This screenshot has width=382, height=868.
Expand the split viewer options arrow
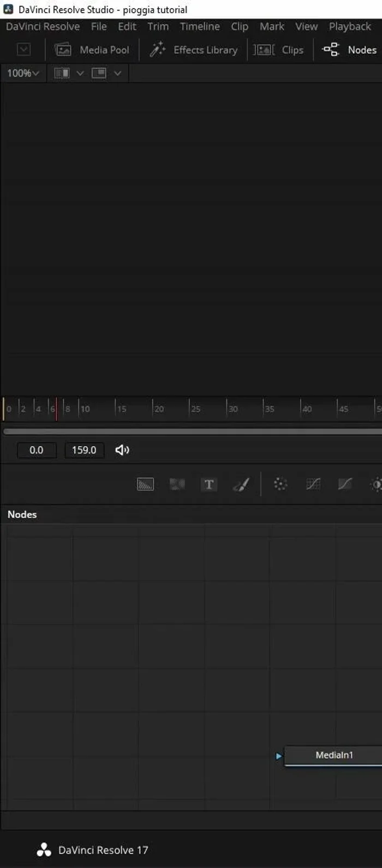[80, 73]
